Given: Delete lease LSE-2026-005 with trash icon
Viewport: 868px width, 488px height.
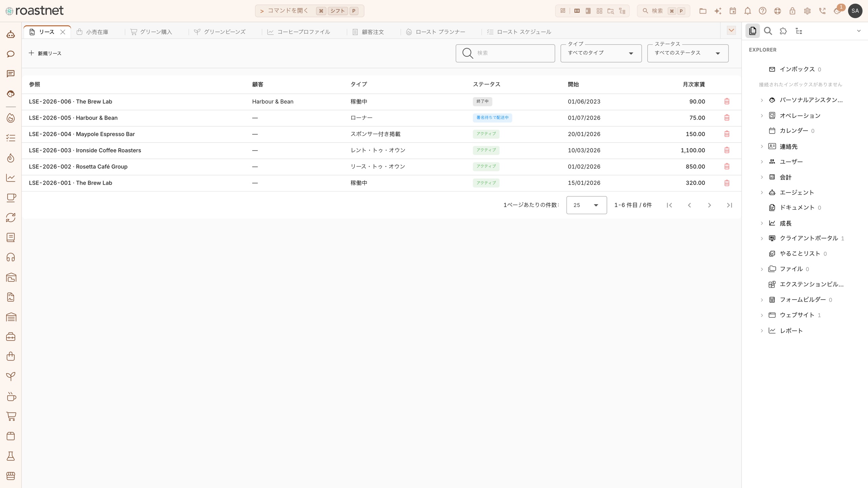Looking at the screenshot, I should [727, 118].
